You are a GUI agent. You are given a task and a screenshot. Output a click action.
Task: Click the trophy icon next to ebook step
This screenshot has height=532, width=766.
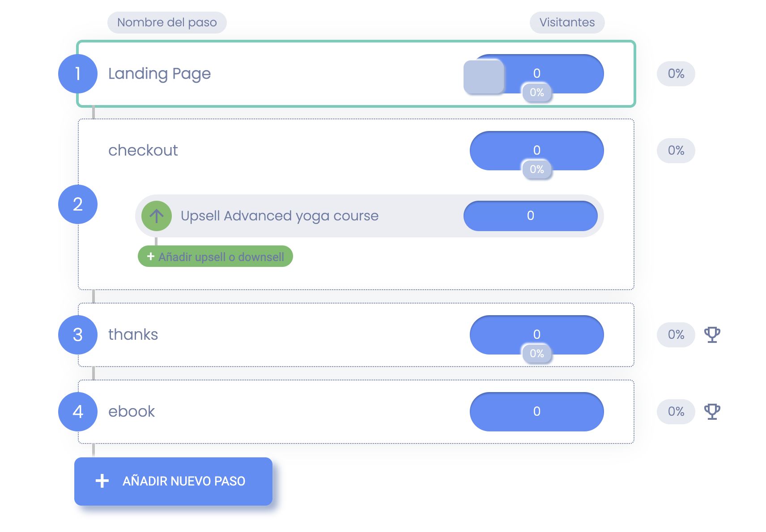(x=712, y=412)
